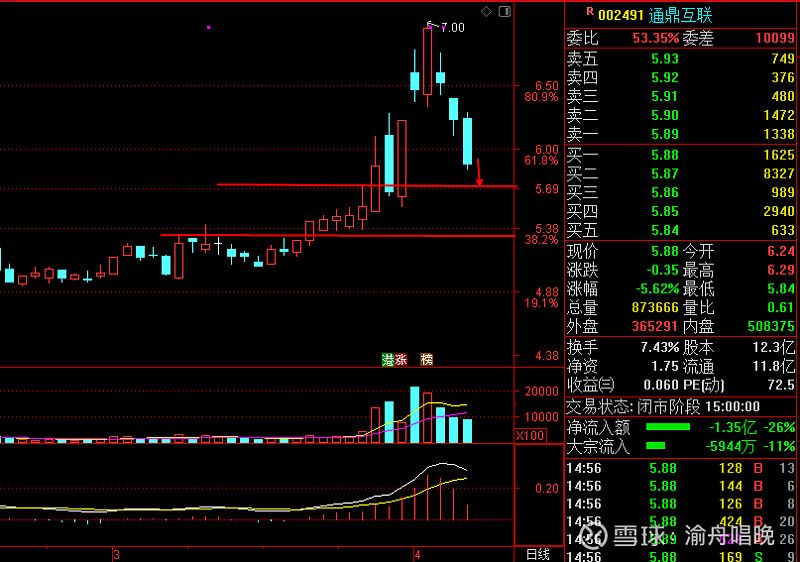Click the 外盘 value 365291
The height and width of the screenshot is (562, 800).
tap(655, 327)
